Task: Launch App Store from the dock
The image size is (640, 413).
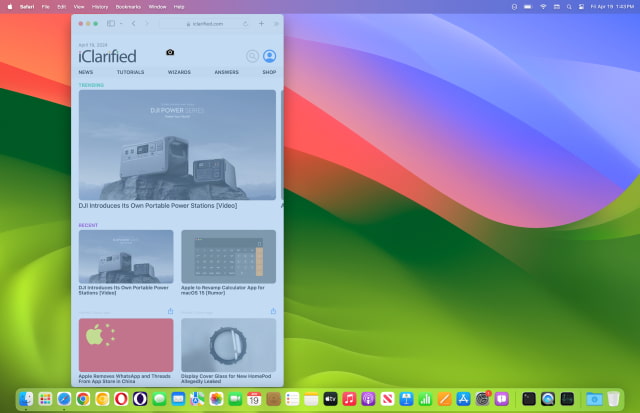Action: coord(463,399)
